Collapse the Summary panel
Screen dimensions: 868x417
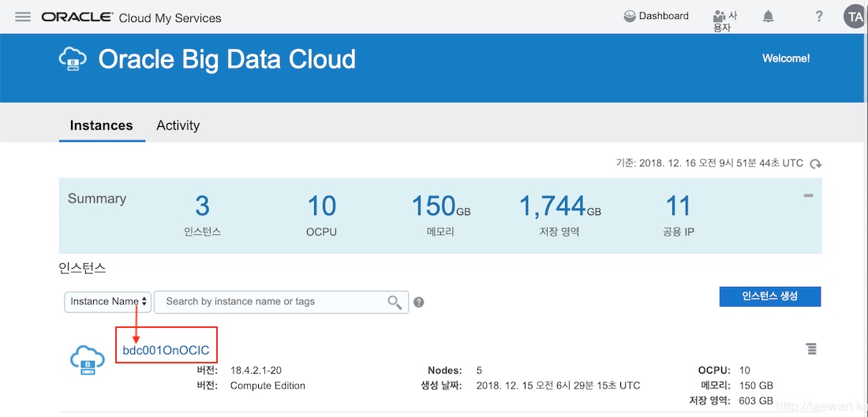point(808,195)
